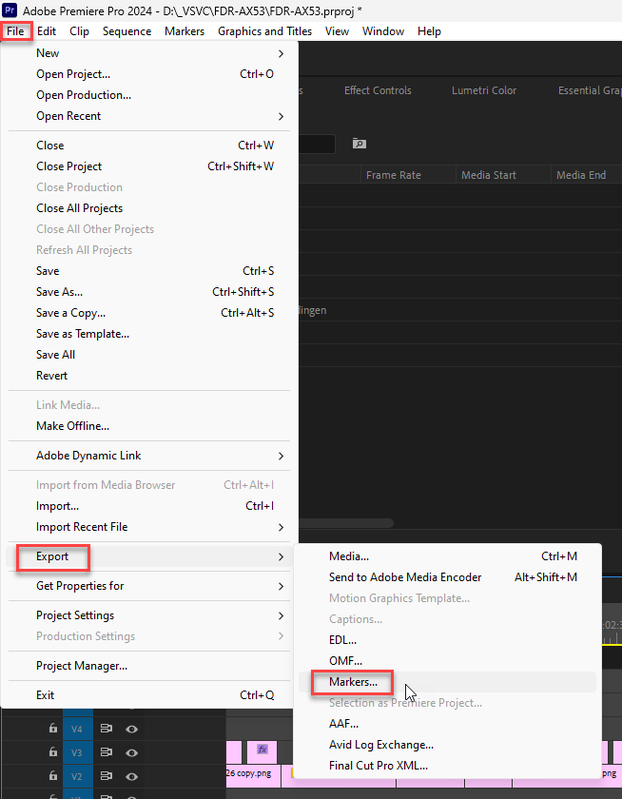The width and height of the screenshot is (622, 799).
Task: Expand the New submenu
Action: click(x=149, y=54)
